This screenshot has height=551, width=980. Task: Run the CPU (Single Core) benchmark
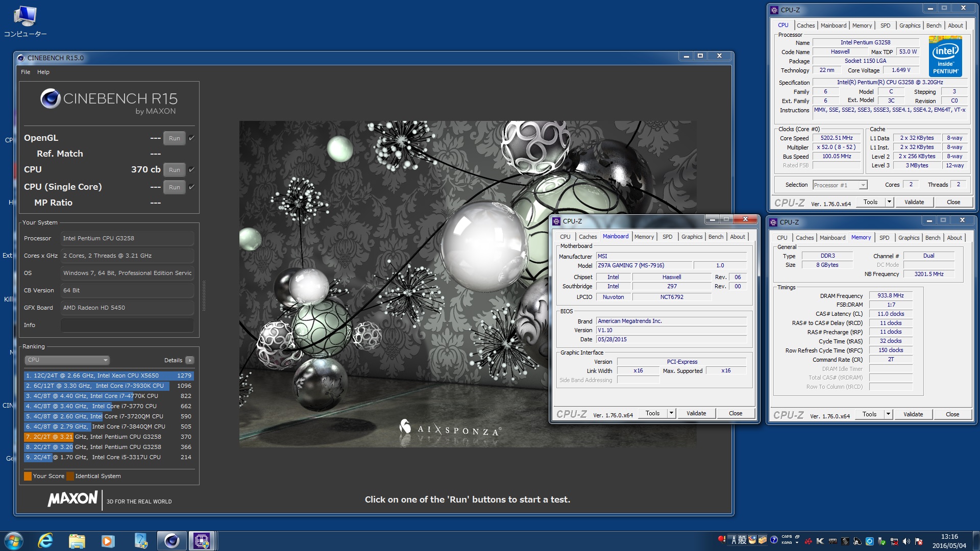[x=175, y=187]
